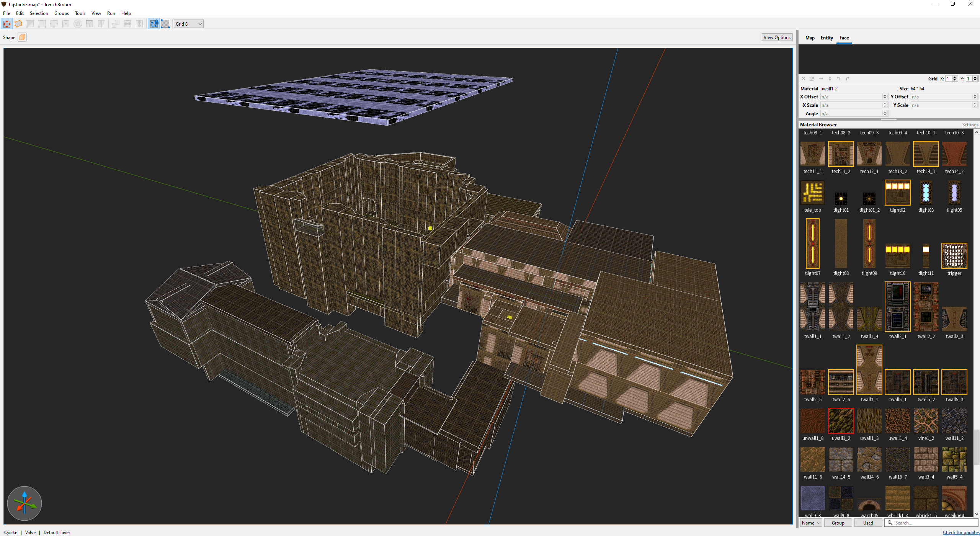Click the flip vertically toolbar icon
Image resolution: width=980 pixels, height=536 pixels.
tap(139, 24)
